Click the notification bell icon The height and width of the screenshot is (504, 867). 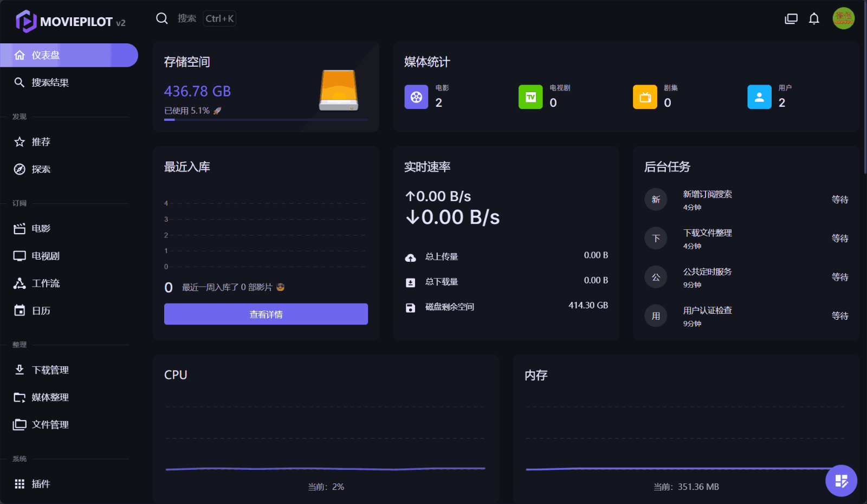tap(814, 18)
